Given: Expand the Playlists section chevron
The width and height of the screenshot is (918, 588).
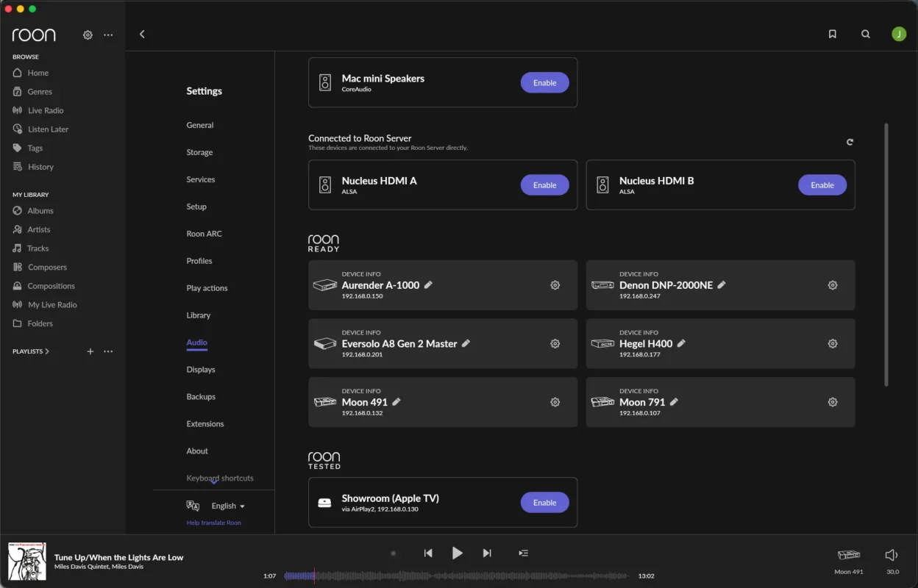Looking at the screenshot, I should coord(47,351).
